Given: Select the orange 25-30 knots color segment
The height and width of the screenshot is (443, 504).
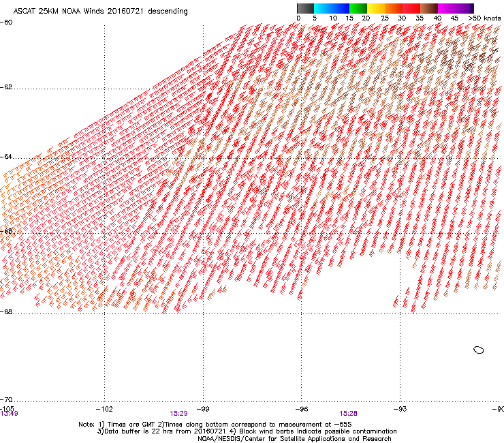Looking at the screenshot, I should 394,8.
